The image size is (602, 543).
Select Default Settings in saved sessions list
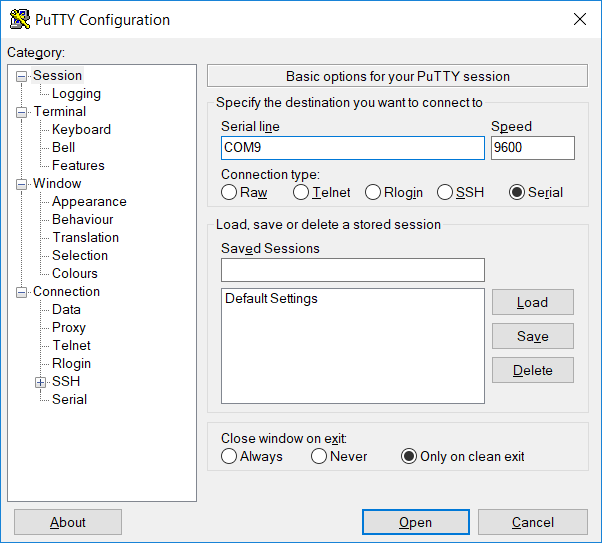[271, 298]
